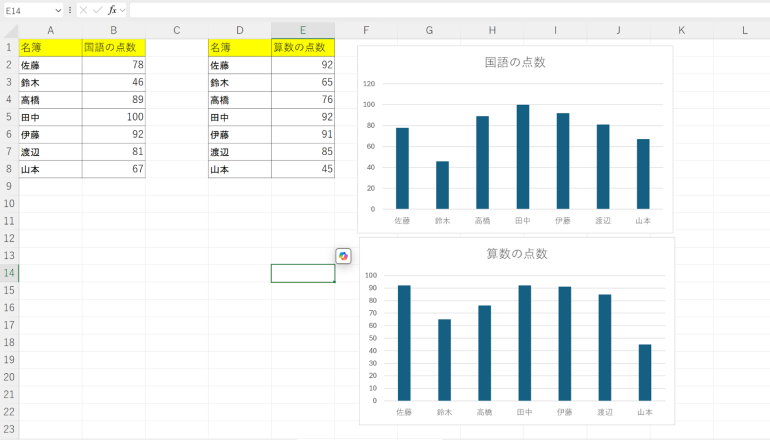This screenshot has width=770, height=440.
Task: Expand the formula bar dropdown chevron beside fx
Action: (122, 10)
